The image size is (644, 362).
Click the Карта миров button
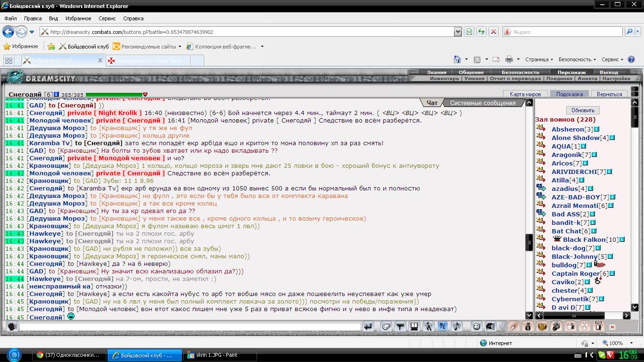tap(525, 94)
